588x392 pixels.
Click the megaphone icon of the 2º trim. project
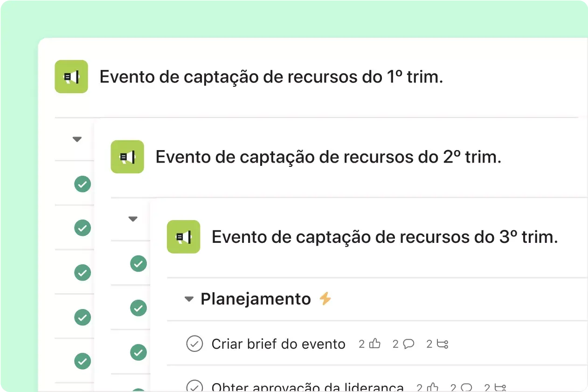point(127,157)
